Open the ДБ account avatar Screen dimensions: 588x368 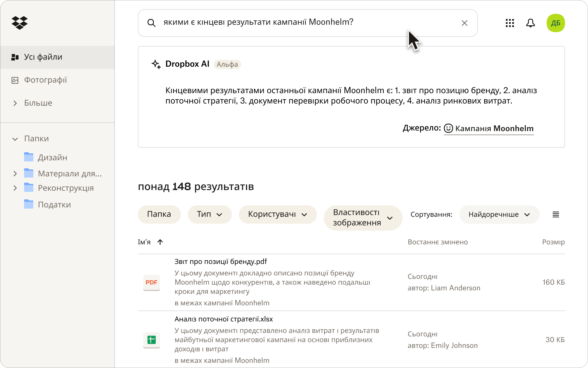pyautogui.click(x=556, y=23)
